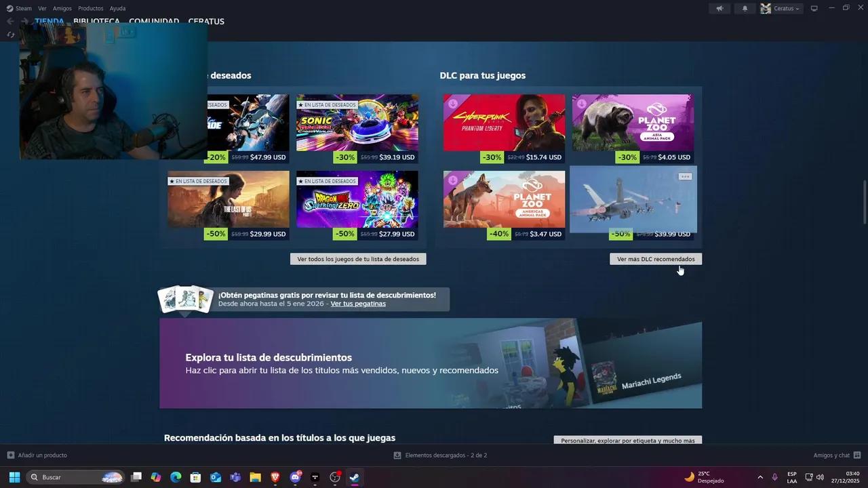Open the Ceratus account dropdown
The height and width of the screenshot is (488, 868).
(787, 9)
